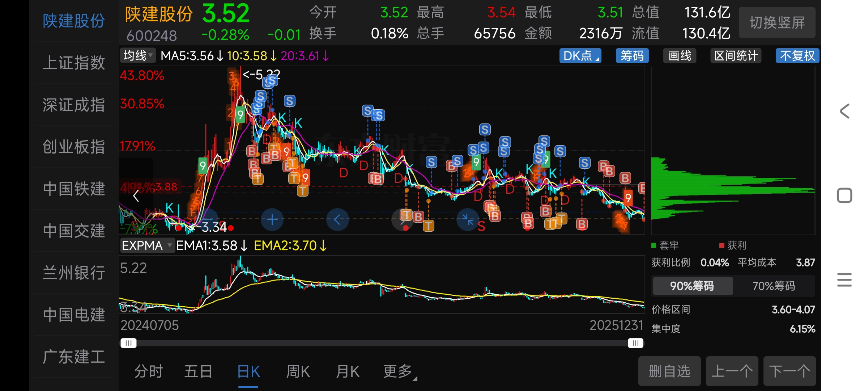The width and height of the screenshot is (868, 391).
Task: Switch to the 周K tab
Action: tap(298, 371)
